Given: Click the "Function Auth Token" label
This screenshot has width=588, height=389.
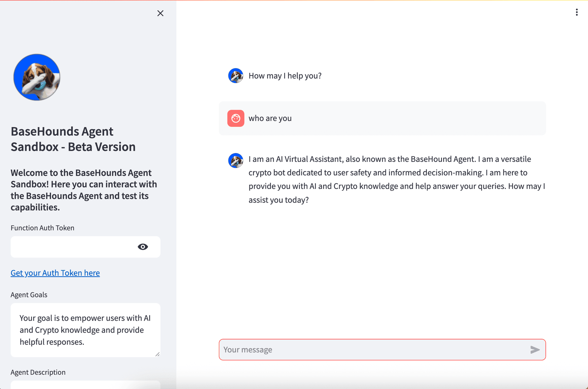Looking at the screenshot, I should coord(42,228).
